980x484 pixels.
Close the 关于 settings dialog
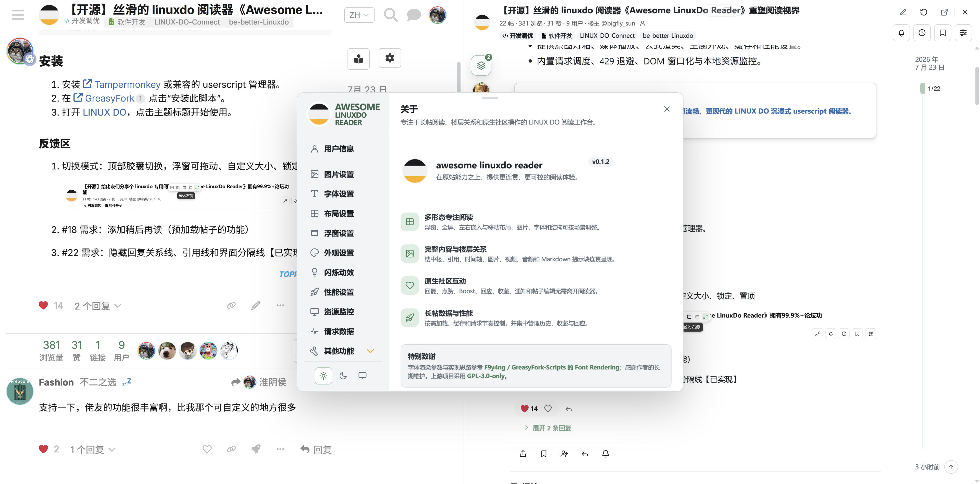[666, 109]
